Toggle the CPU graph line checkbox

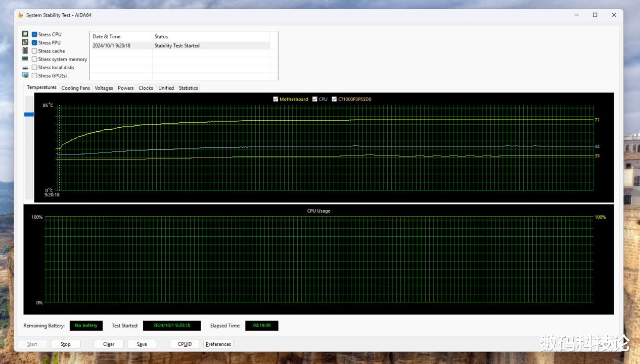point(315,99)
